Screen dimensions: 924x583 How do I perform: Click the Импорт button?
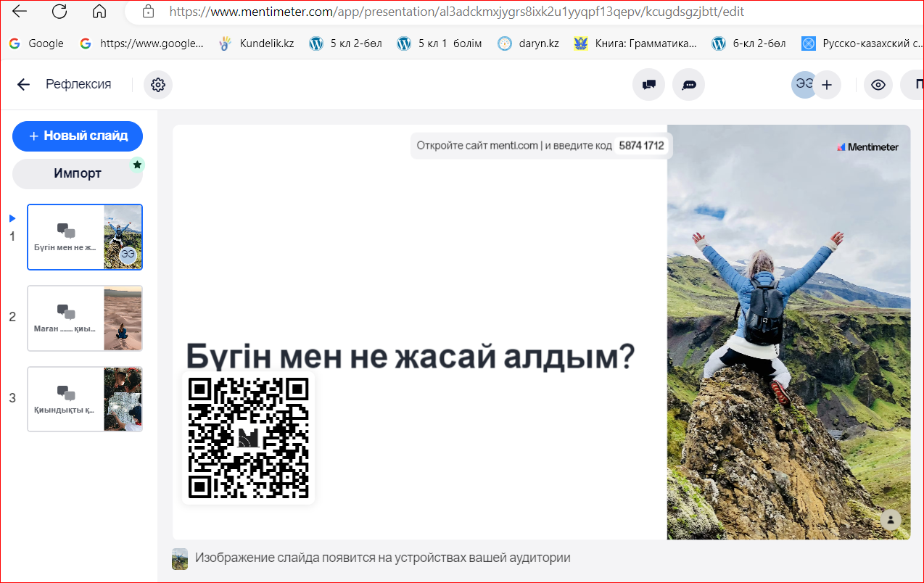pyautogui.click(x=78, y=173)
